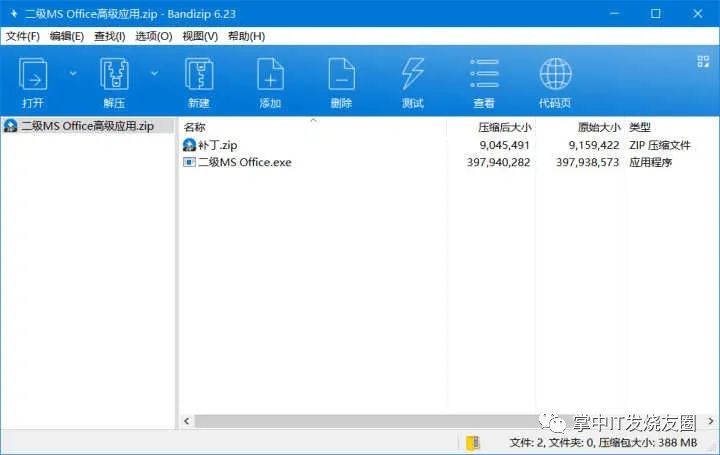This screenshot has height=455, width=720.
Task: Expand the Extract button dropdown arrow
Action: point(155,73)
